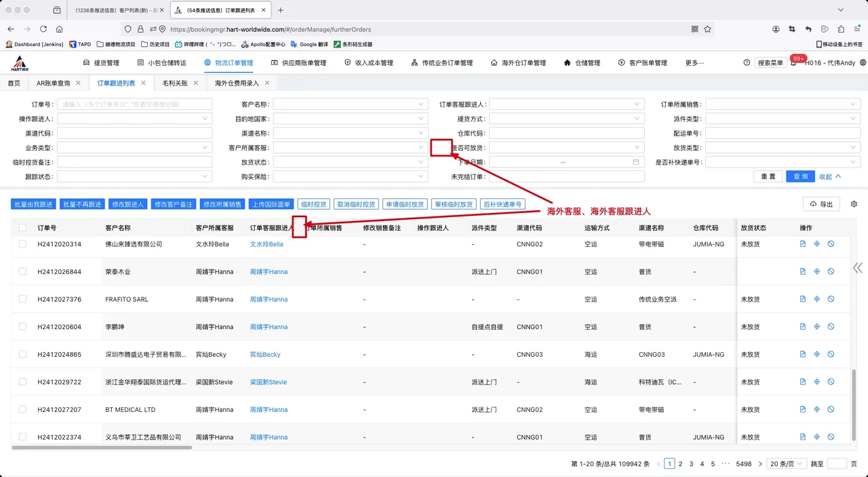Click the vertical table scrollbar
Viewport: 868px width, 477px height.
coord(854,406)
